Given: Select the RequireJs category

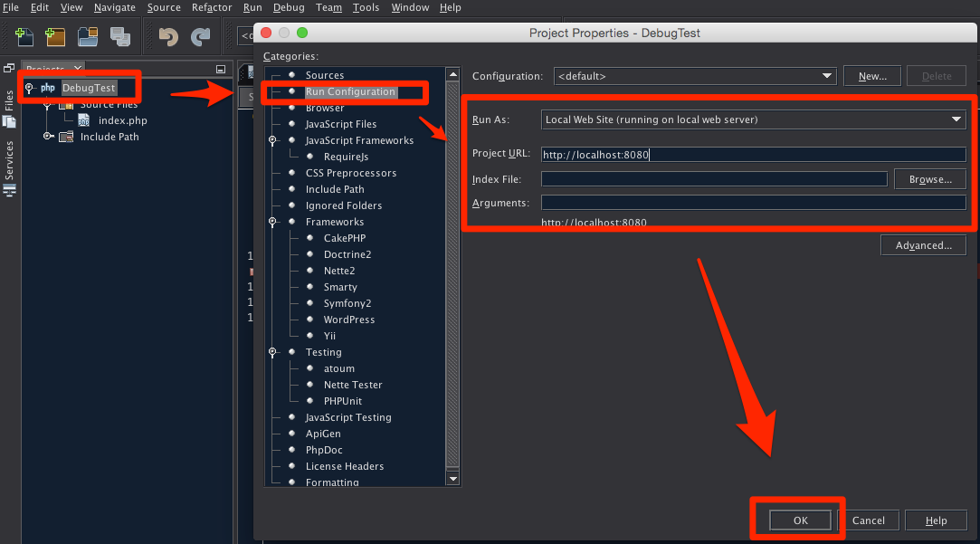Looking at the screenshot, I should 346,157.
